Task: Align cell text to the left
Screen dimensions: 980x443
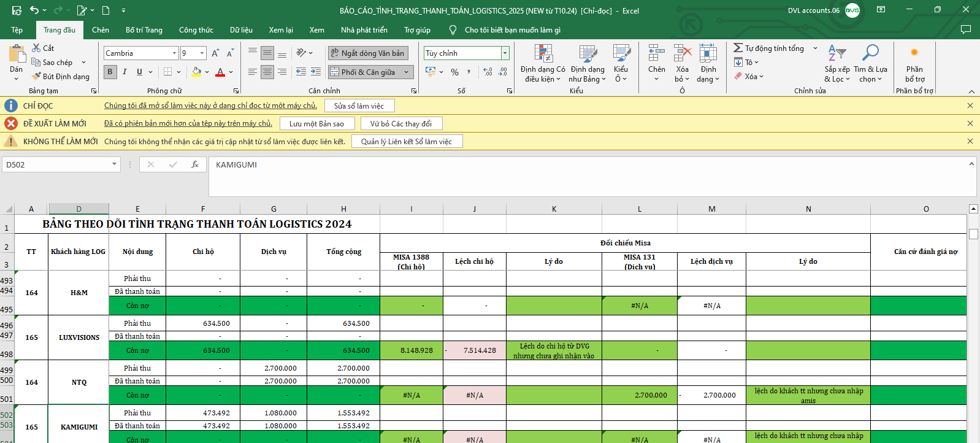Action: pos(253,72)
